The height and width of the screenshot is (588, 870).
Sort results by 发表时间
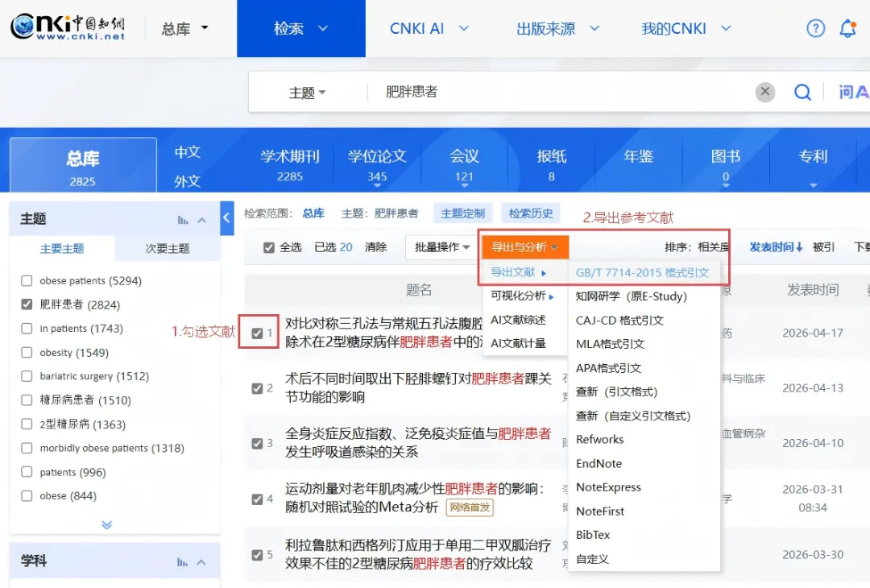tap(776, 247)
